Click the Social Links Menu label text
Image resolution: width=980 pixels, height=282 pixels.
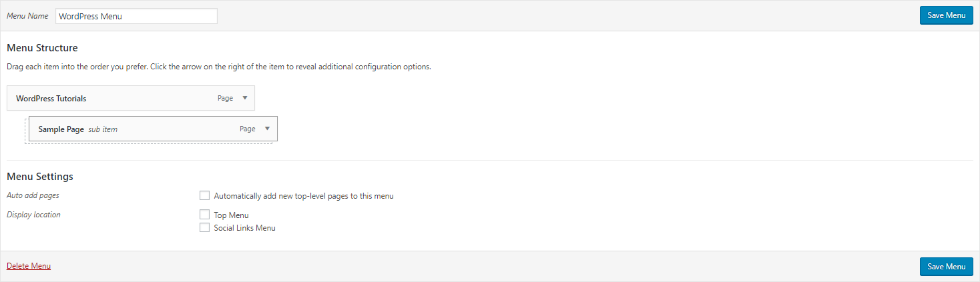pyautogui.click(x=244, y=228)
